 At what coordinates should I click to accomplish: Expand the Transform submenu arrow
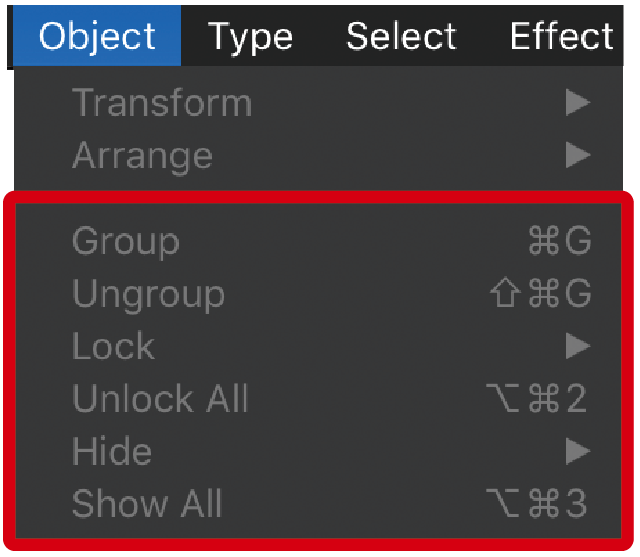(x=577, y=103)
